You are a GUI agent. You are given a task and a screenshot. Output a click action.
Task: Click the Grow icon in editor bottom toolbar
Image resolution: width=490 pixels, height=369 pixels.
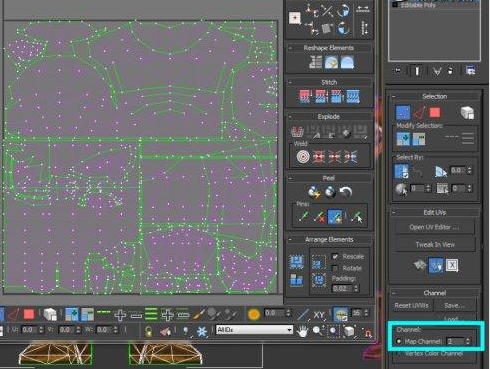[x=72, y=314]
